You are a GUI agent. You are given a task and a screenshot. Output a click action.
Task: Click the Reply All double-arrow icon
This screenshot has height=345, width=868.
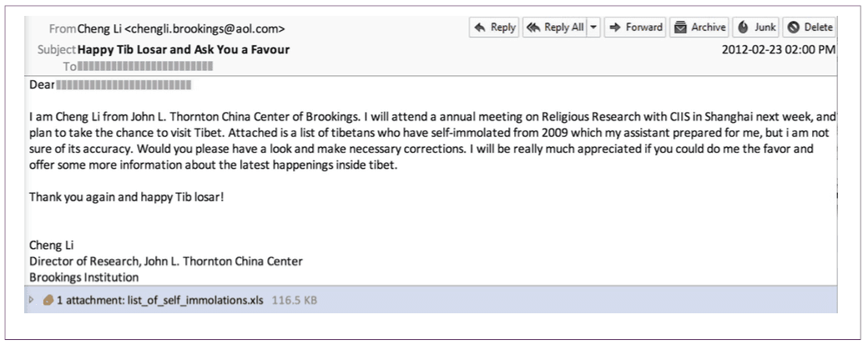tap(533, 27)
